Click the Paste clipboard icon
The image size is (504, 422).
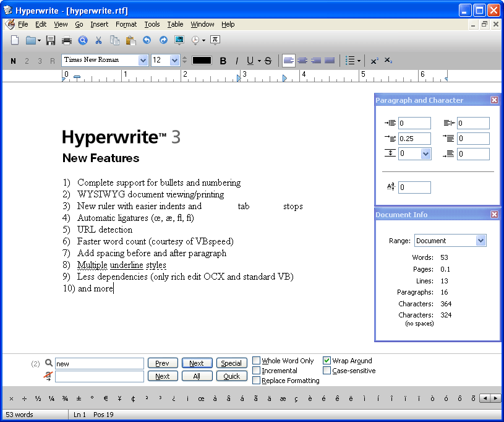point(130,40)
